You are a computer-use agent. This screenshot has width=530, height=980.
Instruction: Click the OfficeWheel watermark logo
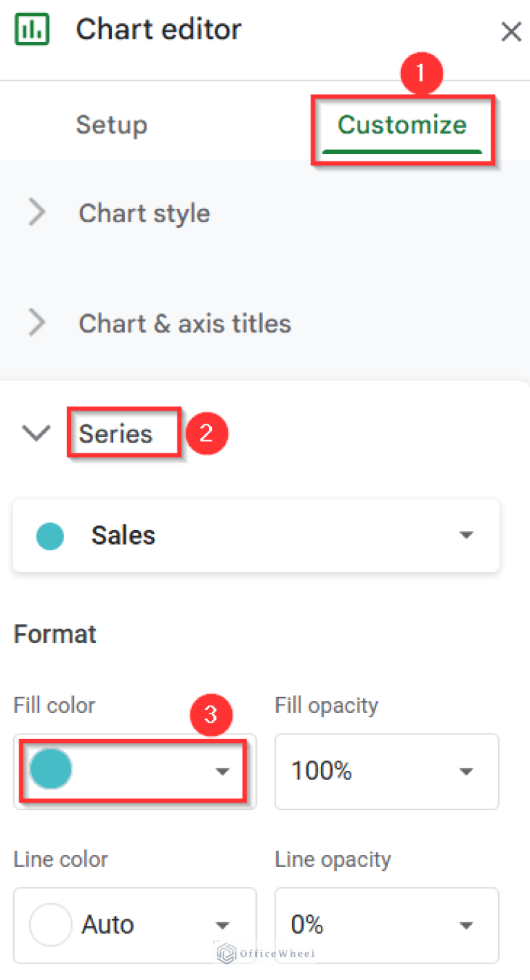coord(226,954)
